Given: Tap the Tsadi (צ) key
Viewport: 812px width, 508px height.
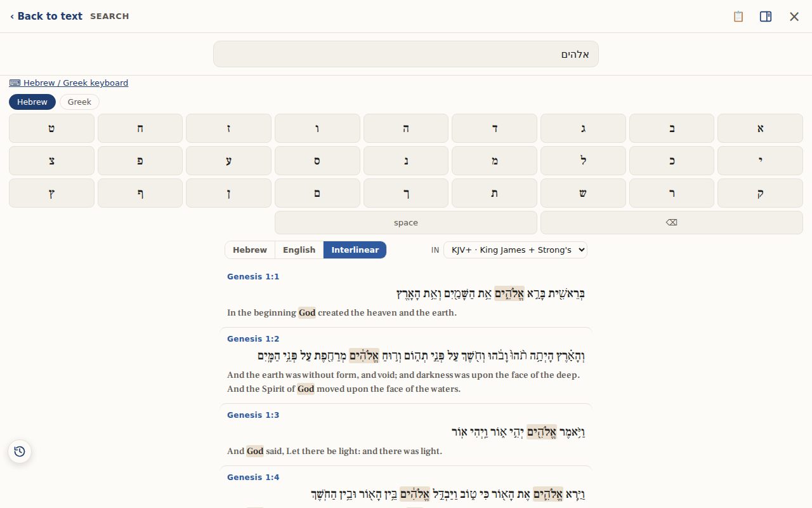Looking at the screenshot, I should coord(51,161).
